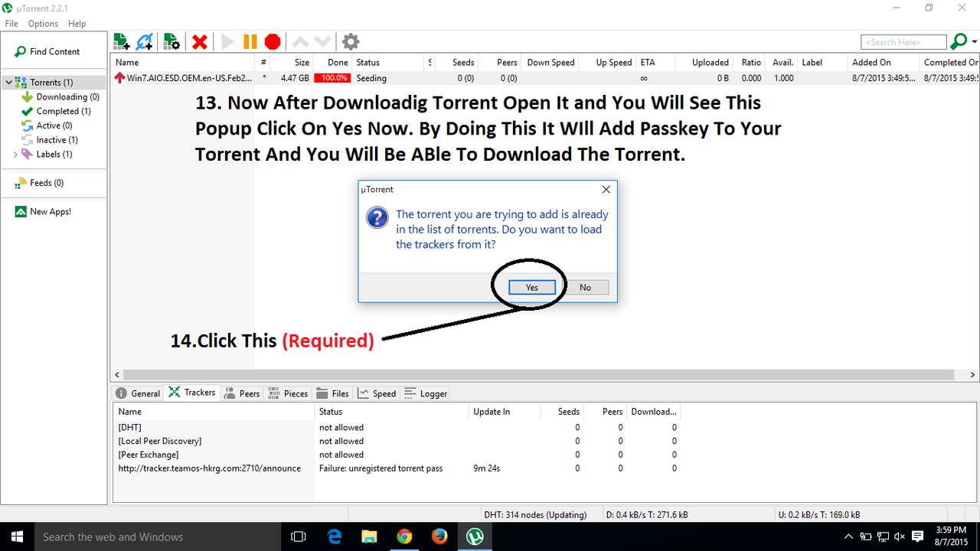
Task: Click the Add Torrent from URL icon
Action: [x=145, y=41]
